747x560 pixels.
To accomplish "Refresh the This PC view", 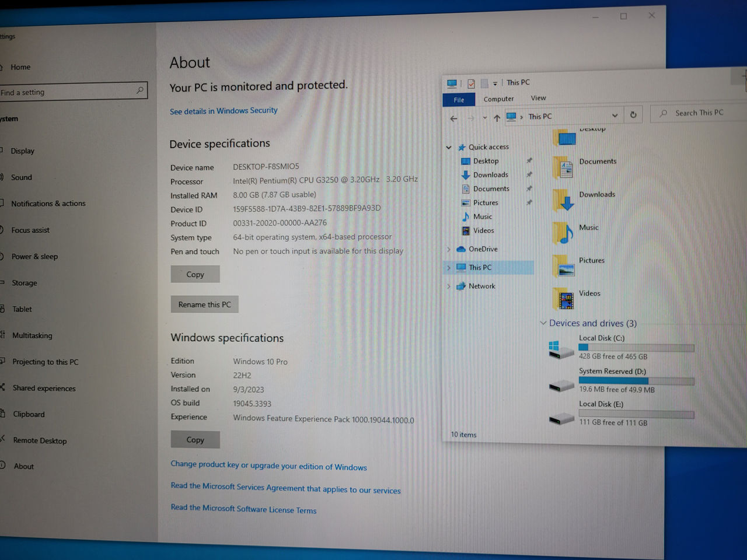I will pyautogui.click(x=633, y=115).
